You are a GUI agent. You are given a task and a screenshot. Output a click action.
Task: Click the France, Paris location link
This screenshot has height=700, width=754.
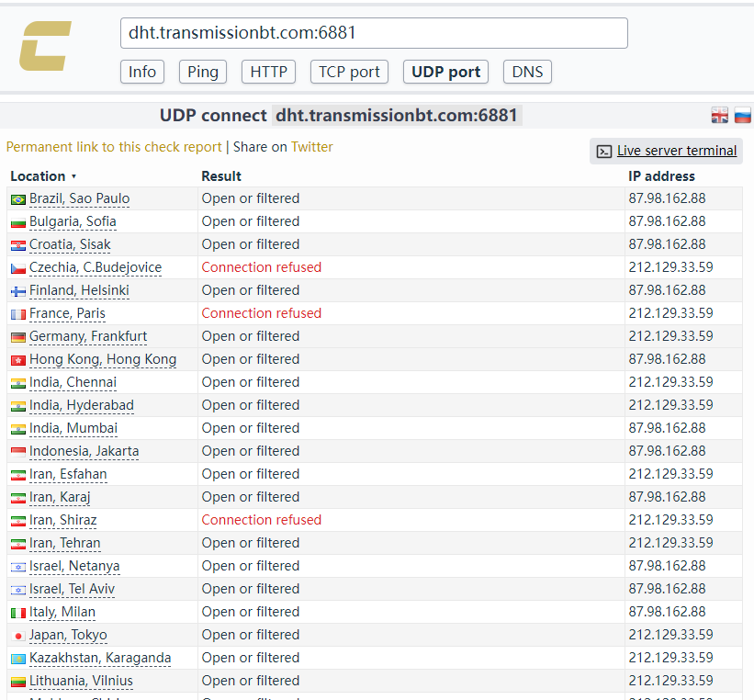tap(67, 313)
